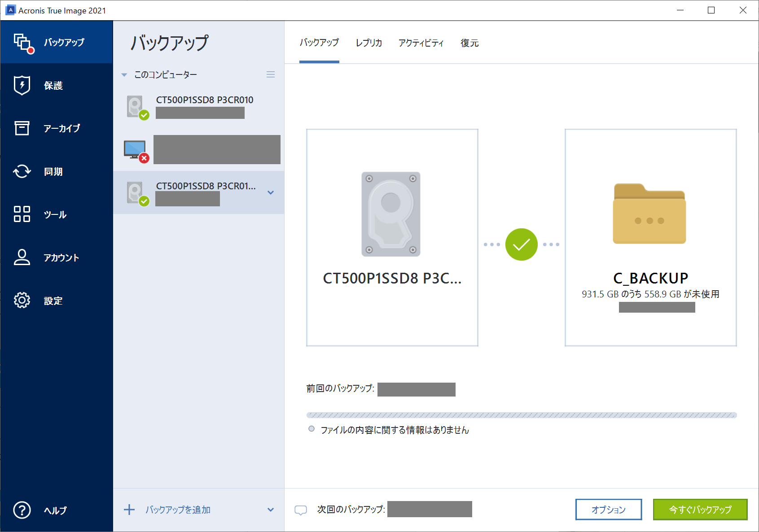The height and width of the screenshot is (532, 759).
Task: Click the list options hamburger icon
Action: click(x=271, y=74)
